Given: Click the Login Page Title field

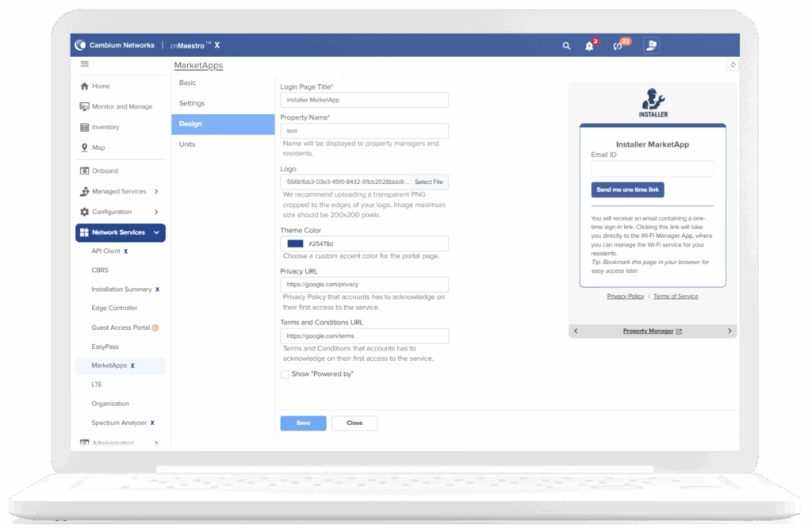Looking at the screenshot, I should click(x=365, y=101).
